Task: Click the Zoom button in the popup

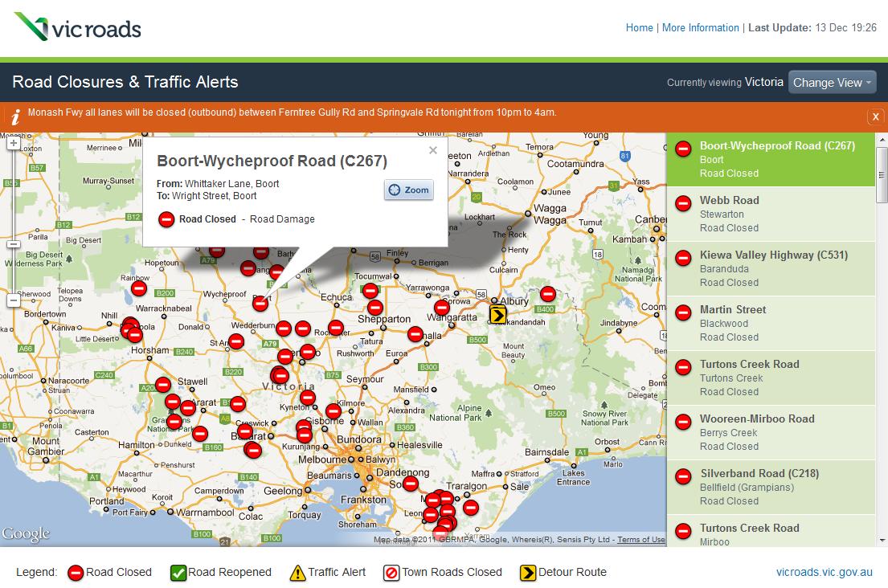Action: [408, 190]
